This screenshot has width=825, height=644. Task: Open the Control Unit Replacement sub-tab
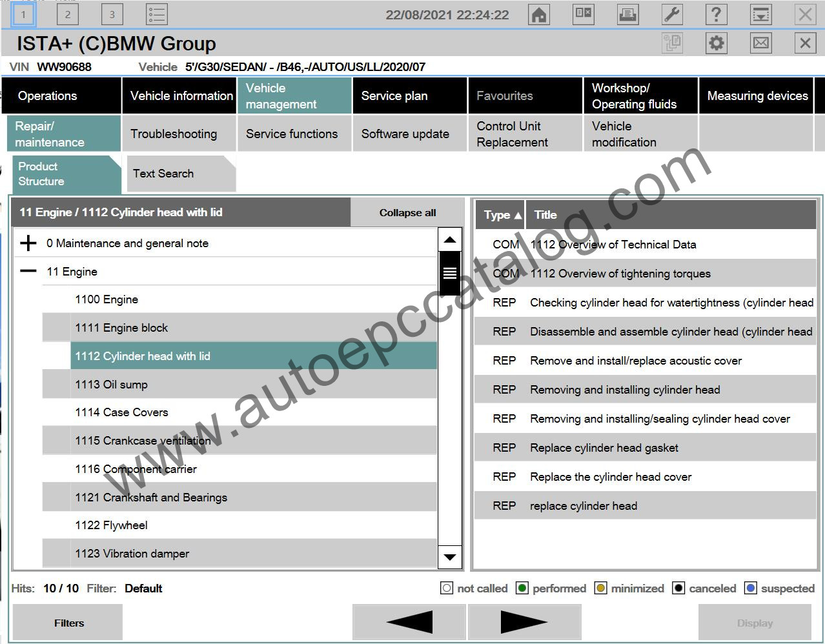coord(525,134)
